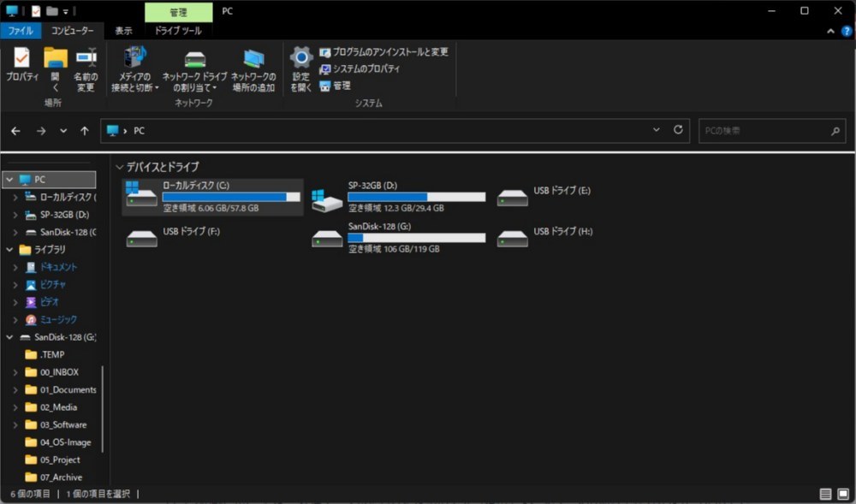Click プログラムのアンインストールと変更
This screenshot has height=504, width=856.
(383, 52)
